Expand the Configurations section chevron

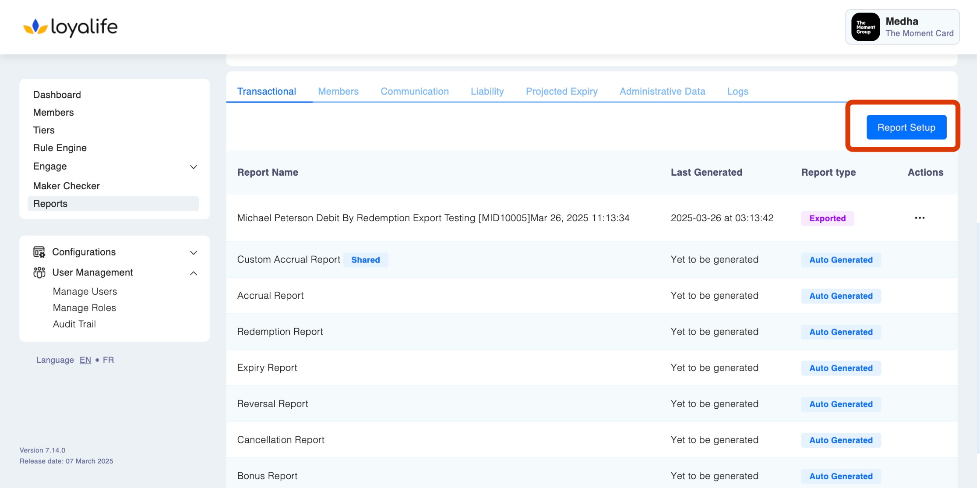pyautogui.click(x=193, y=252)
